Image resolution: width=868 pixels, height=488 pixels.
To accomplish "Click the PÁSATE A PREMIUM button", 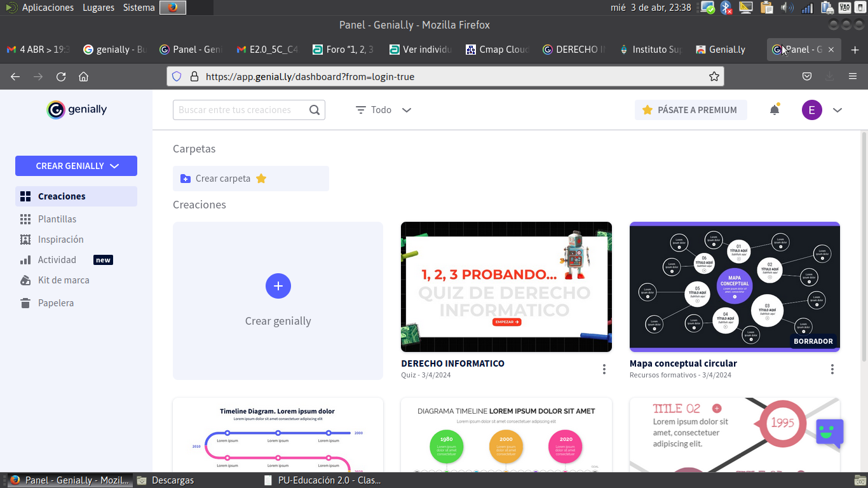I will (x=691, y=110).
